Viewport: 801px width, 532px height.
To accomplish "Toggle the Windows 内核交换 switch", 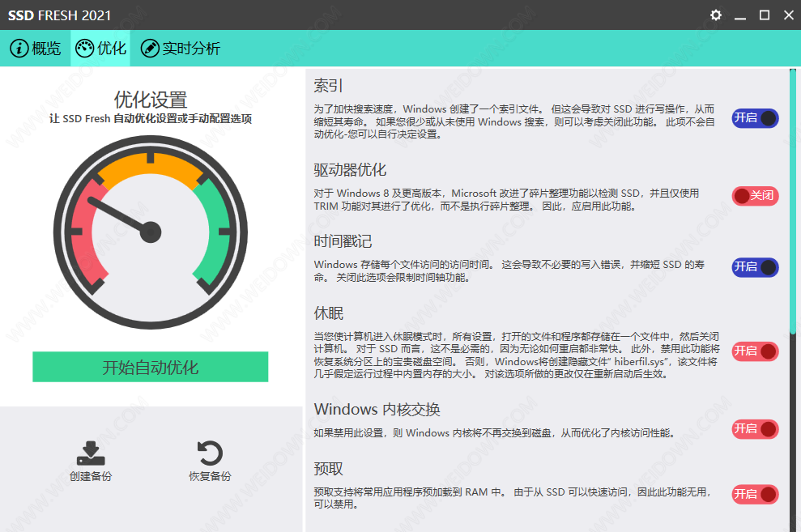I will tap(755, 429).
